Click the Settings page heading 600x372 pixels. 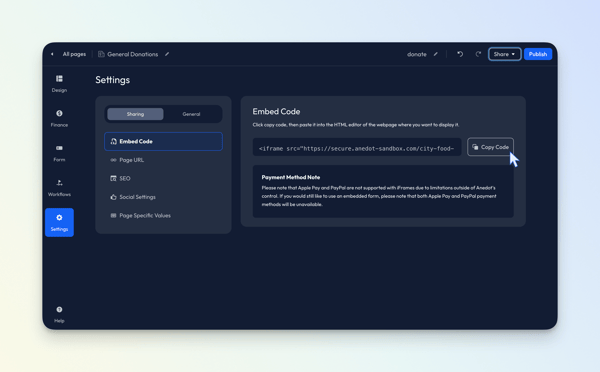[112, 80]
